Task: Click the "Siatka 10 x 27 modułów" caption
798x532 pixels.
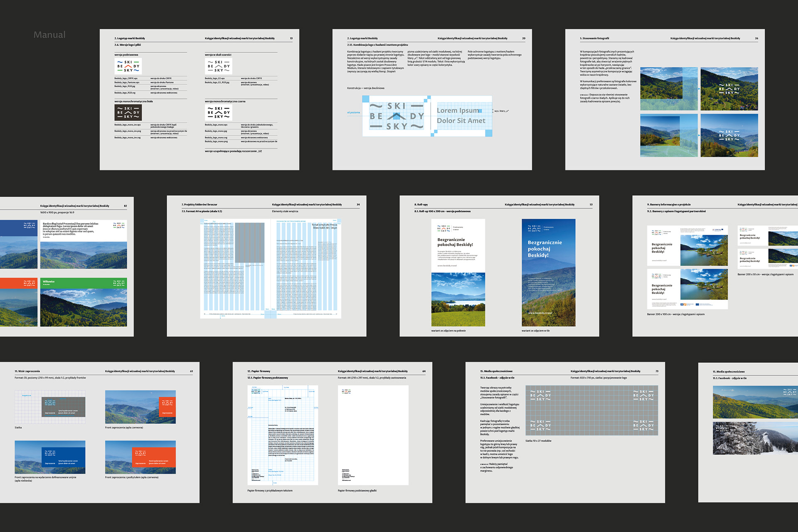Action: (538, 441)
